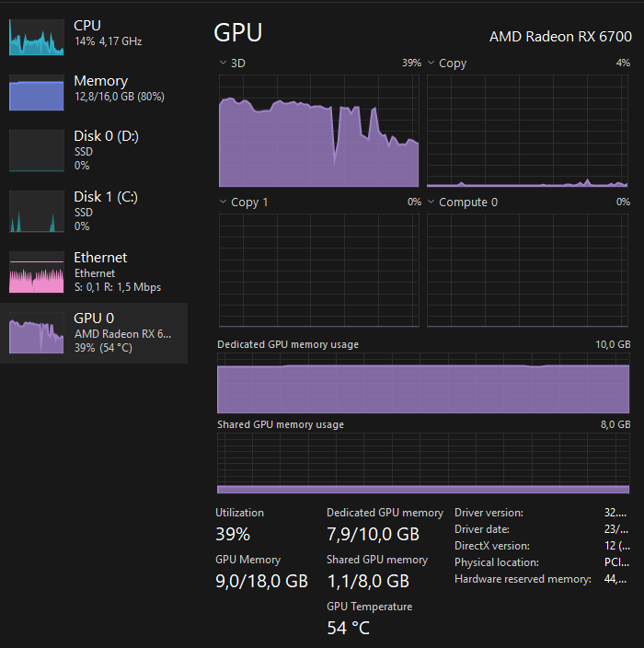Click the '39% (54 °C)' GPU 0 reading
644x648 pixels.
103,348
